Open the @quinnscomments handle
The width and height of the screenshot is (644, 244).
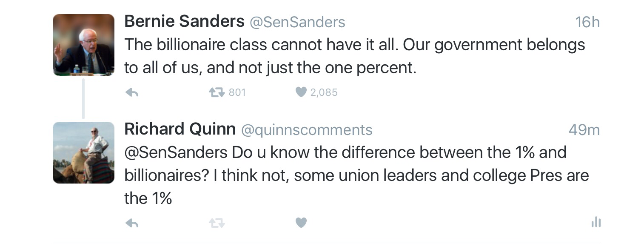pos(307,130)
